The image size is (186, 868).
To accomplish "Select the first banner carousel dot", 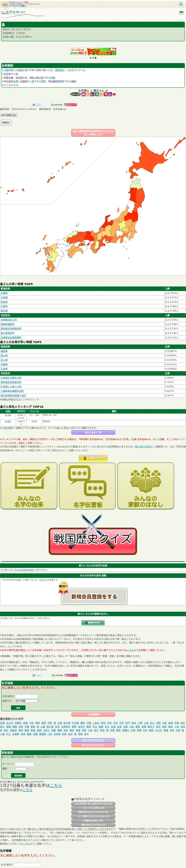I will pyautogui.click(x=91, y=58).
